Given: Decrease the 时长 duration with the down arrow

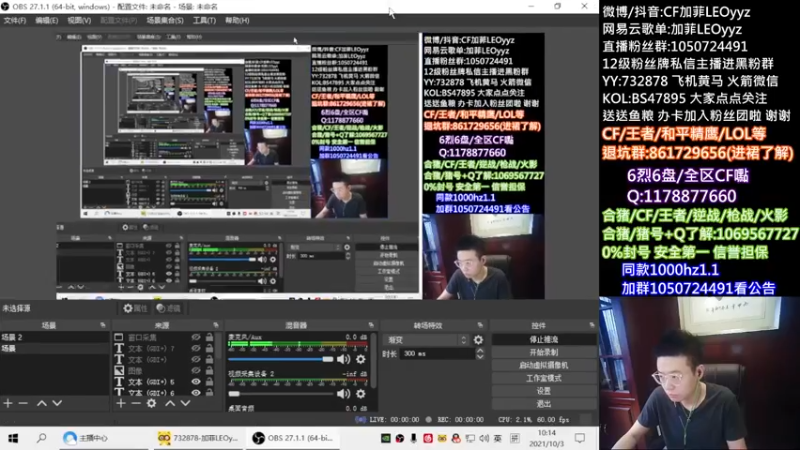Looking at the screenshot, I should (x=480, y=357).
